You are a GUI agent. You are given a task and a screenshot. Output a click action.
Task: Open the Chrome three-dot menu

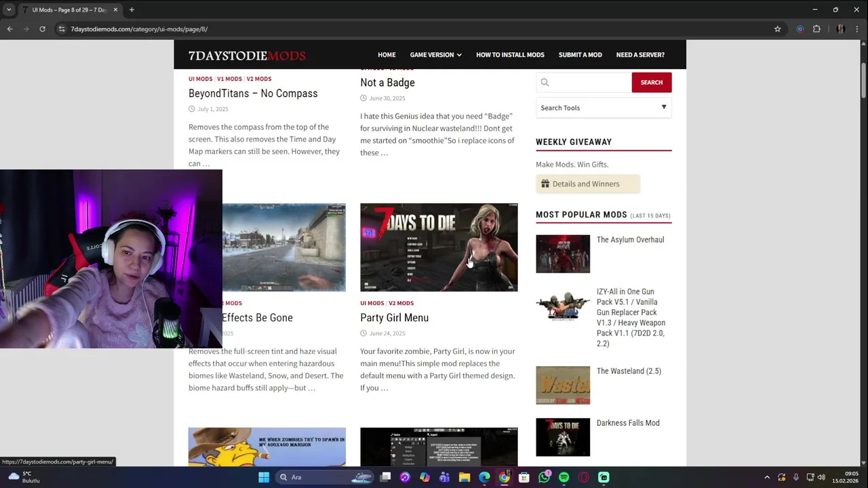coord(857,29)
